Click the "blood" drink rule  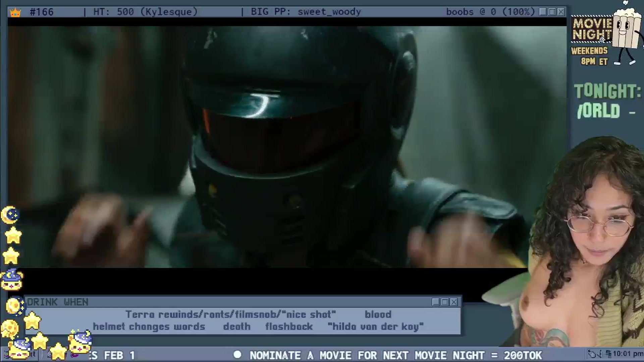pos(378,314)
